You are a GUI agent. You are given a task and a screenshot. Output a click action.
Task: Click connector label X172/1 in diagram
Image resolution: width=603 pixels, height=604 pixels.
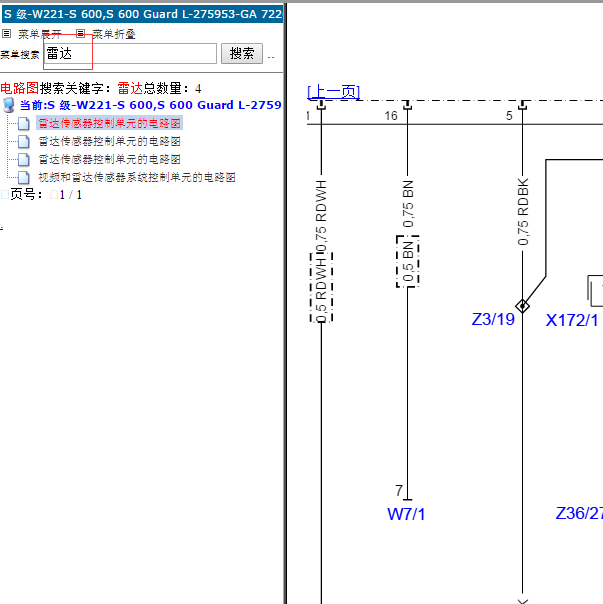pyautogui.click(x=572, y=320)
